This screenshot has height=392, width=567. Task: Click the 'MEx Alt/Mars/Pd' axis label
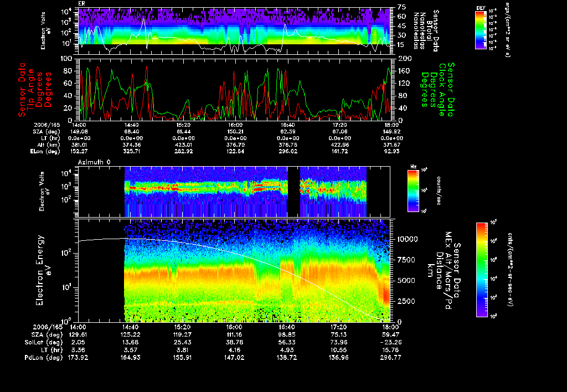(x=449, y=271)
